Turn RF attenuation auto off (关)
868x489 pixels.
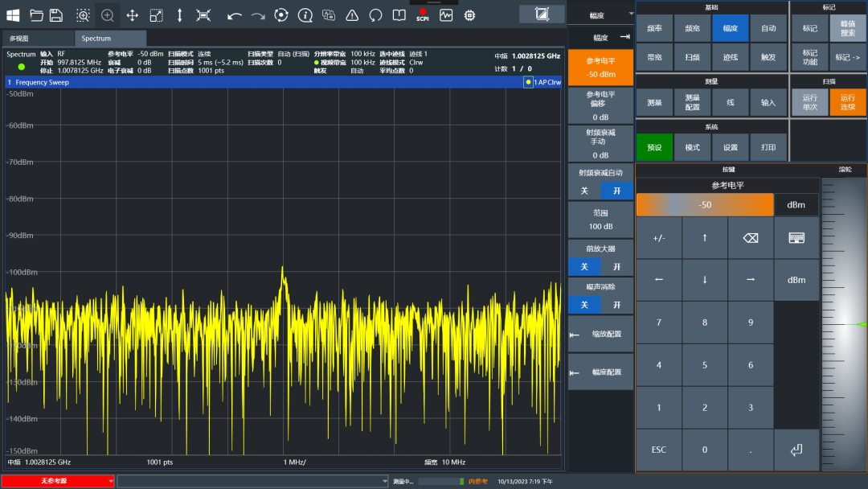tap(584, 191)
